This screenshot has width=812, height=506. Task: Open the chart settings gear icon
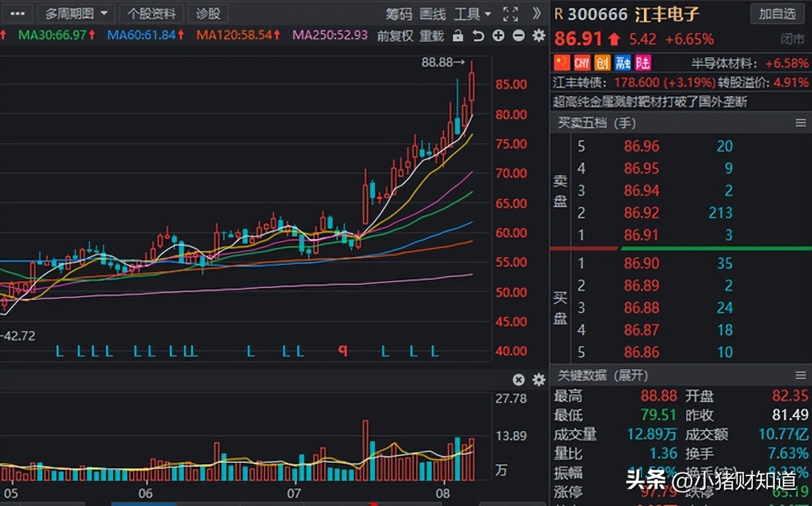point(539,36)
